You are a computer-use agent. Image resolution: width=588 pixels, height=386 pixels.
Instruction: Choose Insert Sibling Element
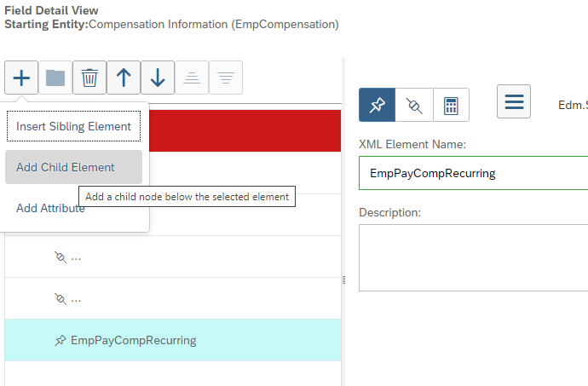pyautogui.click(x=73, y=126)
